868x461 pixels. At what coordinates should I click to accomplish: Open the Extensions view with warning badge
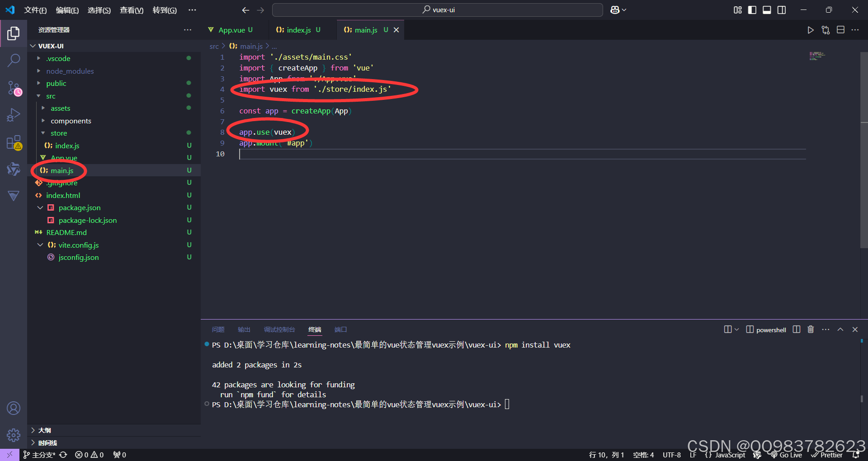tap(14, 143)
